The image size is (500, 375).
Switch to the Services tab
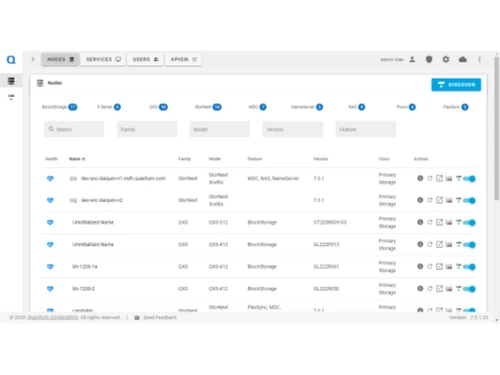click(103, 59)
